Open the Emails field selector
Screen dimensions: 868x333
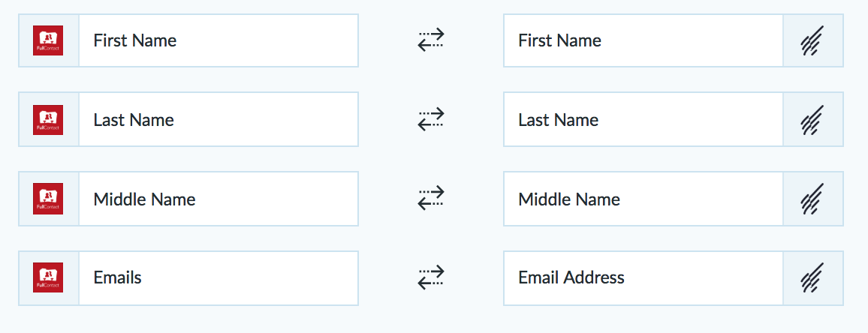[219, 277]
